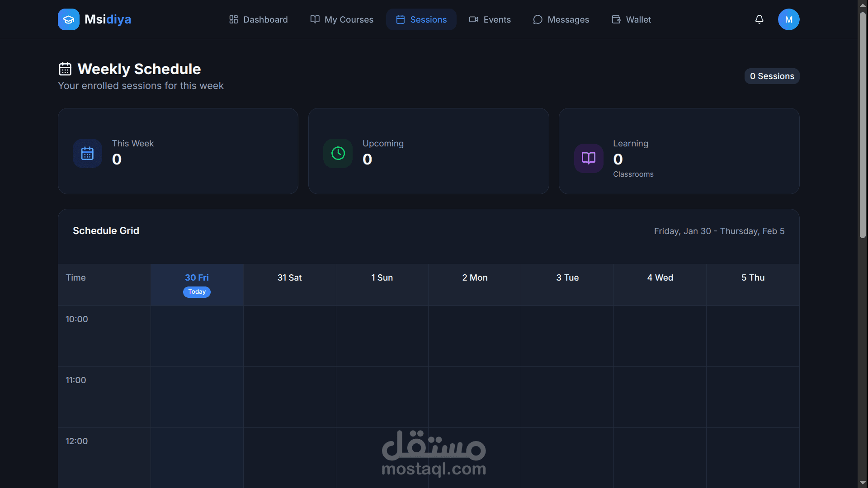Open the Messages section
Image resolution: width=868 pixels, height=488 pixels.
click(x=561, y=19)
